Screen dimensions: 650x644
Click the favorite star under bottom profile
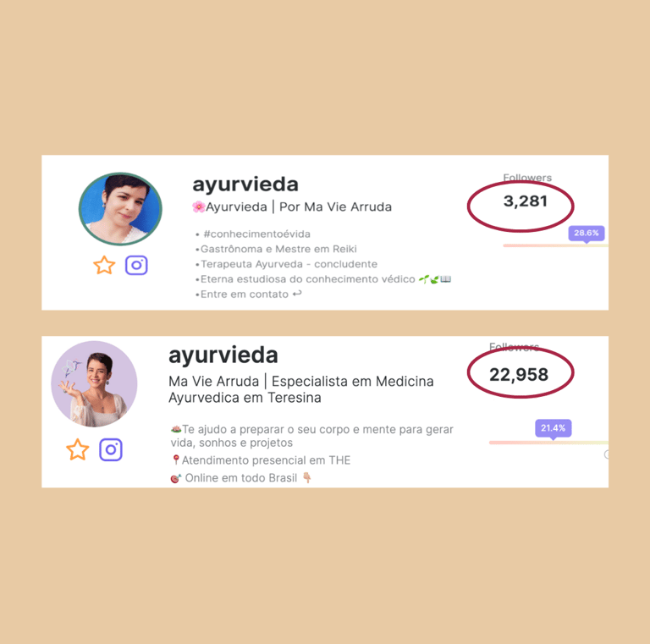coord(78,449)
